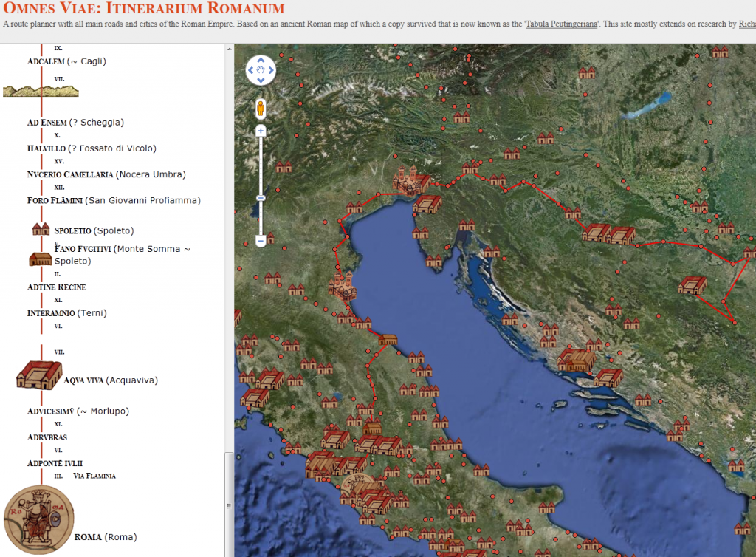Click the Fano Fvgitivi temple icon in itinerary

click(x=41, y=259)
